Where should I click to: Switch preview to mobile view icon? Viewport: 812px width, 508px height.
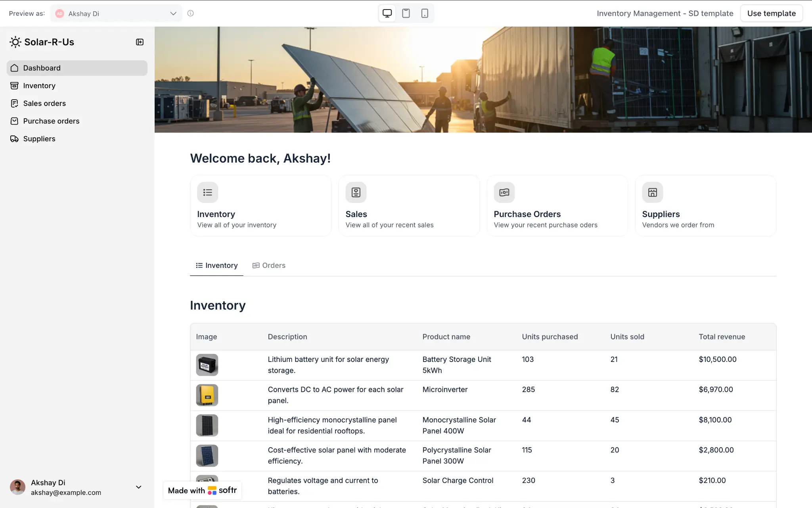pyautogui.click(x=425, y=13)
